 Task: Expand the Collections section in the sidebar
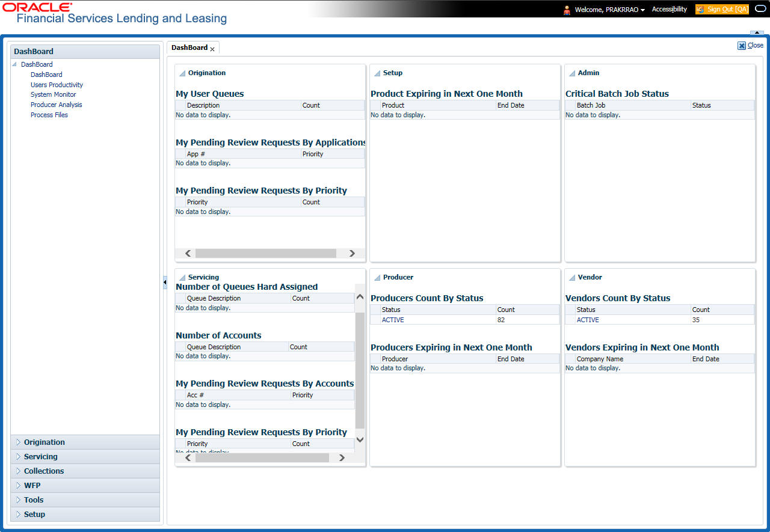pos(85,471)
